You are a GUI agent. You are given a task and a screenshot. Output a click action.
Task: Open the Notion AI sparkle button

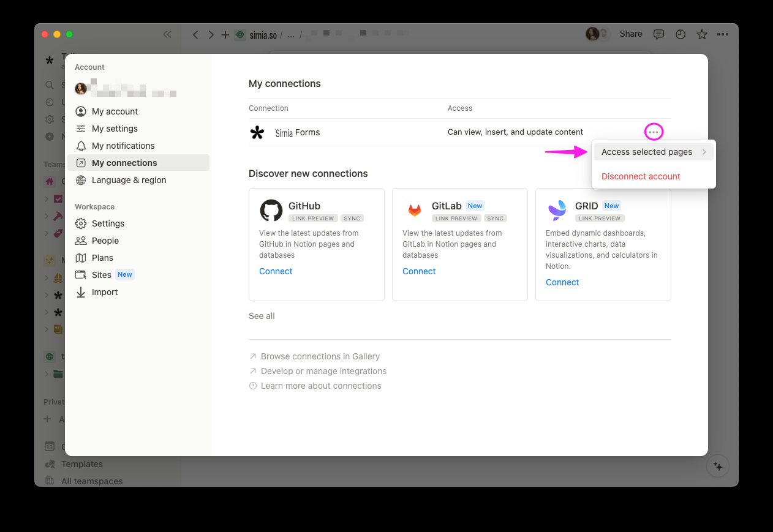(x=718, y=466)
